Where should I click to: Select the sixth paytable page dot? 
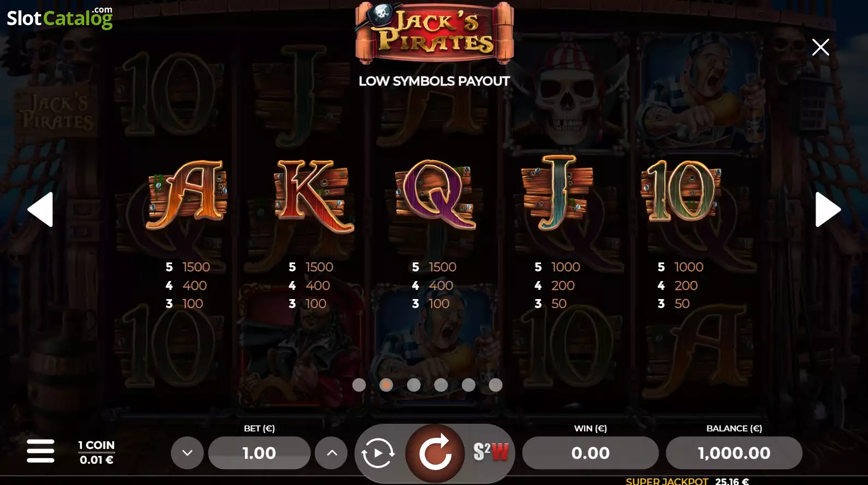pyautogui.click(x=496, y=385)
